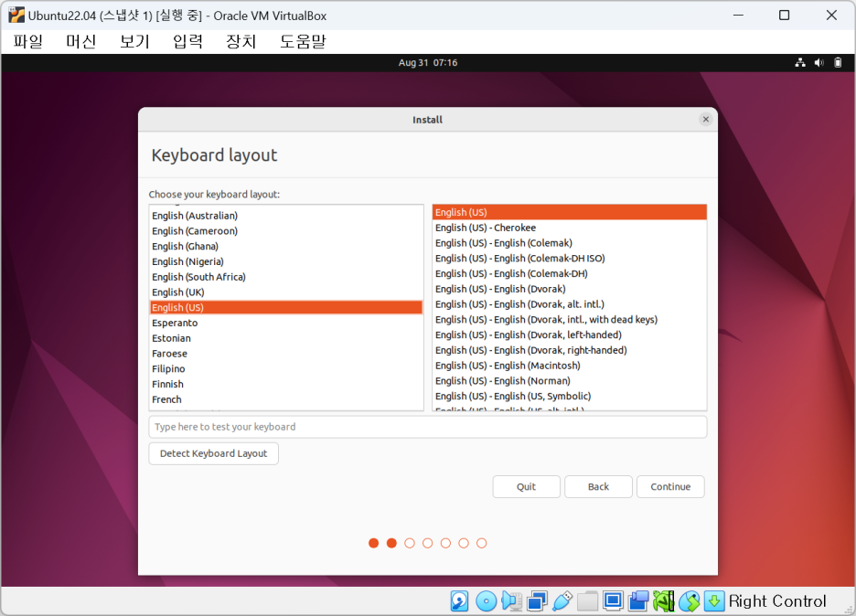Select English (Australian) in language list

pos(286,216)
